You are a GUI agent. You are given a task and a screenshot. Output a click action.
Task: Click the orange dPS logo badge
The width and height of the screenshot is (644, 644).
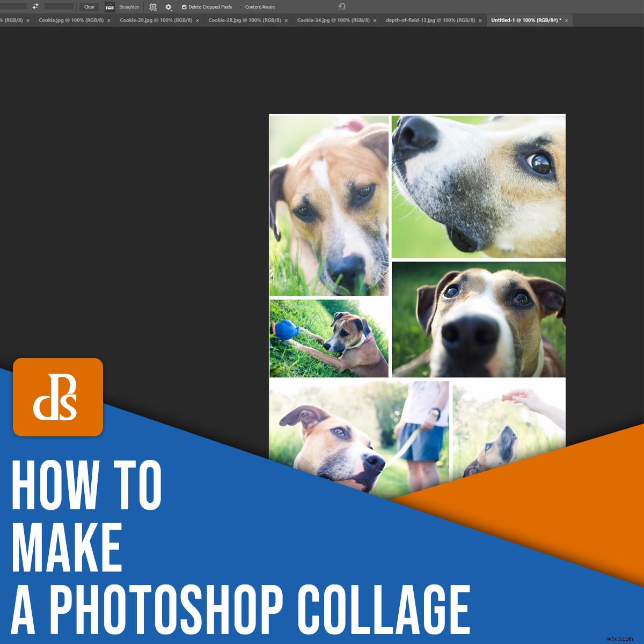point(57,397)
